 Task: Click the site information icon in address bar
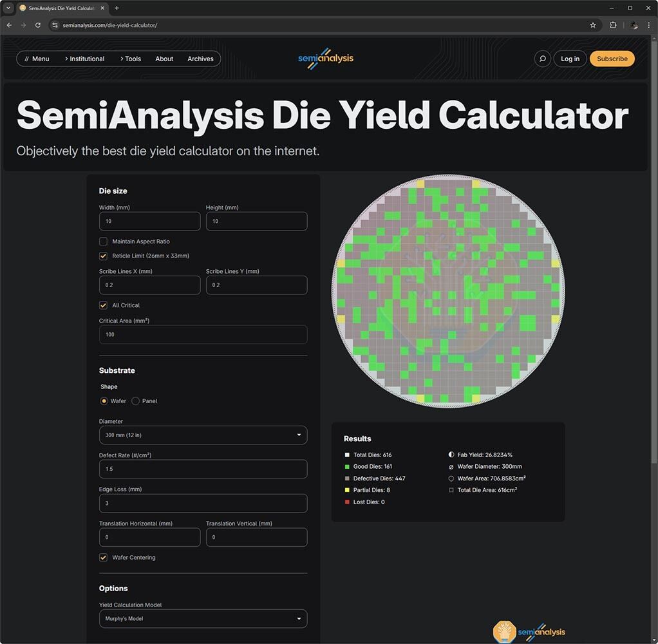tap(55, 25)
